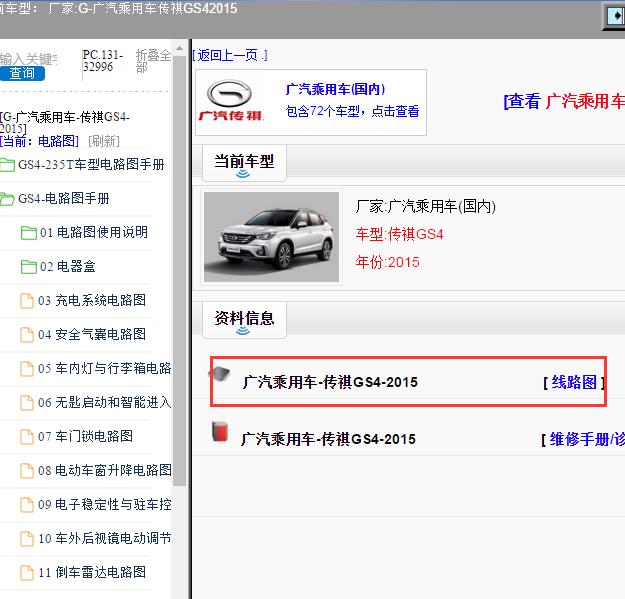Click the PC.131-32996 text
625x599 pixels.
coord(102,61)
